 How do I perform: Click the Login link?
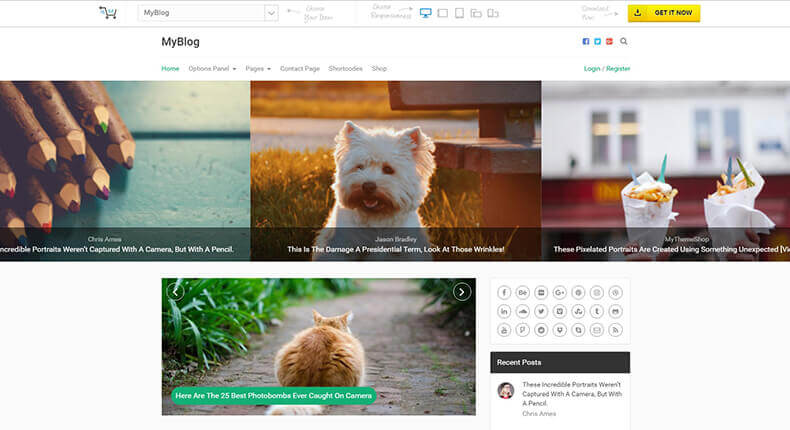592,69
